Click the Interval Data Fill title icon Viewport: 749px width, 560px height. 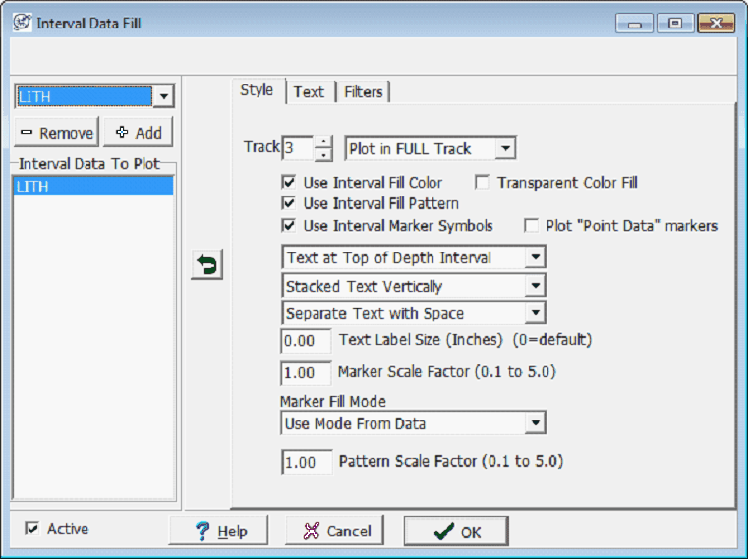(22, 23)
